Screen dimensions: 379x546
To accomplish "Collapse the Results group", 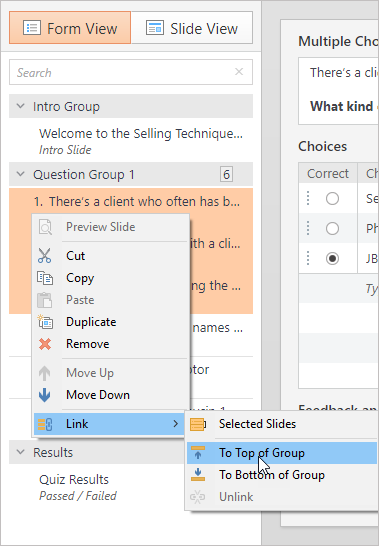I will (21, 452).
